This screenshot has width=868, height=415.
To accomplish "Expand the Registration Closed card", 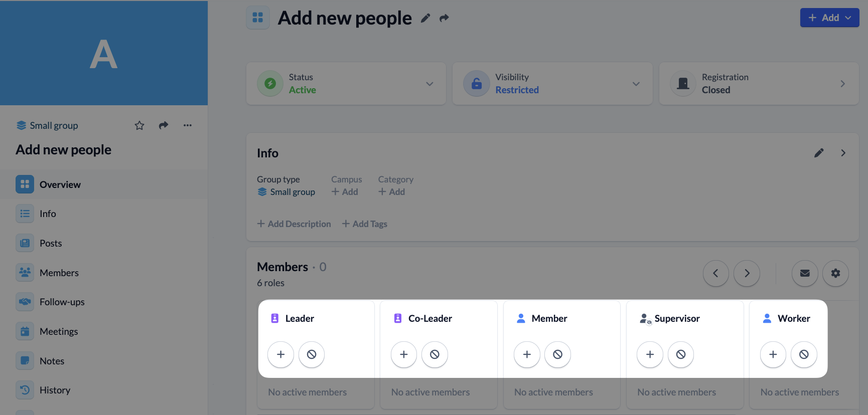I will click(842, 84).
